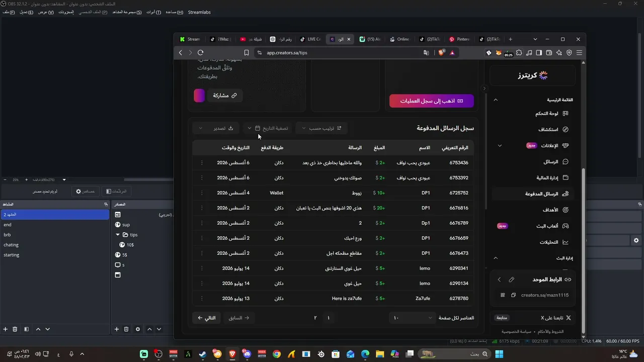Screen dimensions: 644x362
Task: Open the لوحة التحكم dashboard icon in sidebar
Action: point(566,114)
